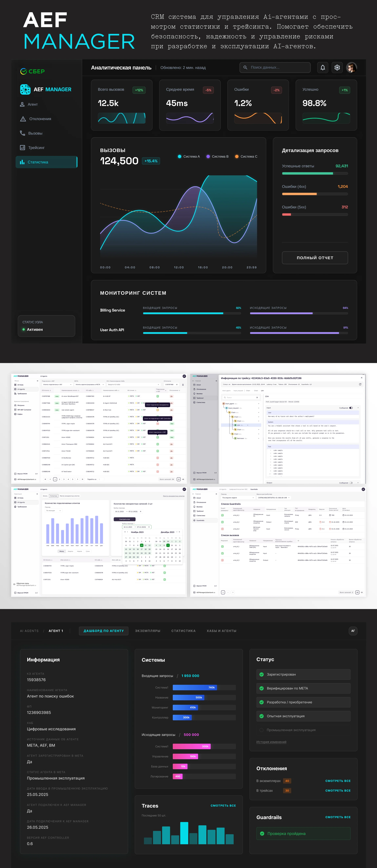377x868 pixels.
Task: Click the dark Смотреть все button above the calendar
Action: 125,519
